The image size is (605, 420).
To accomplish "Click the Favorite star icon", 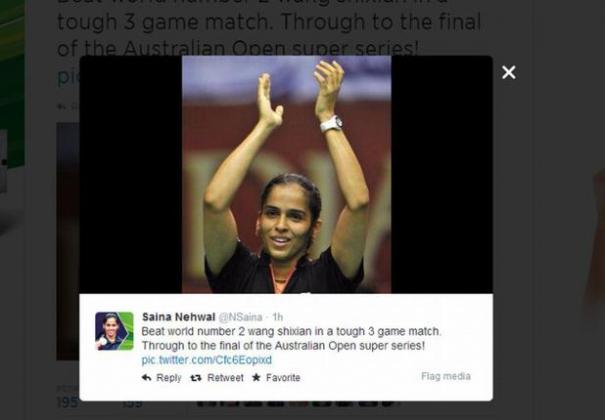I will (x=256, y=377).
